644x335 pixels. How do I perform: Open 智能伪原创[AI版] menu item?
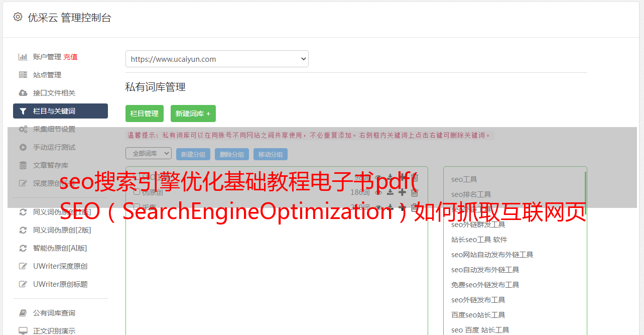[60, 248]
